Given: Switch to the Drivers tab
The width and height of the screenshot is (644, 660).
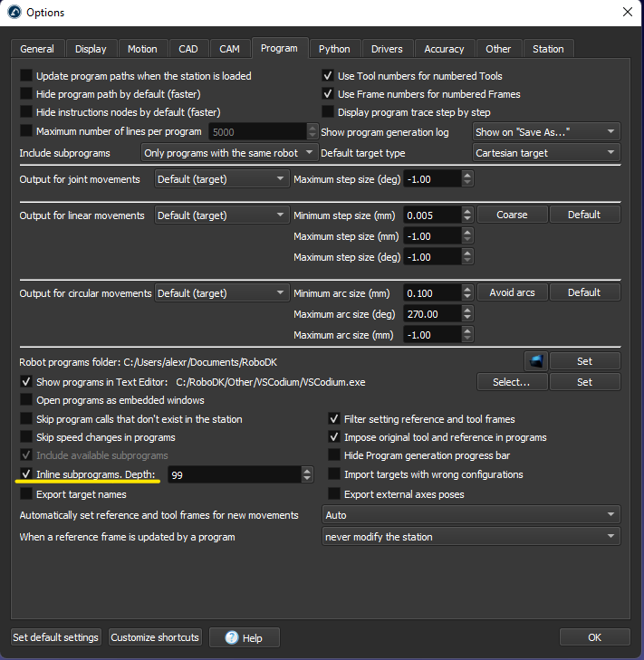Looking at the screenshot, I should 387,49.
